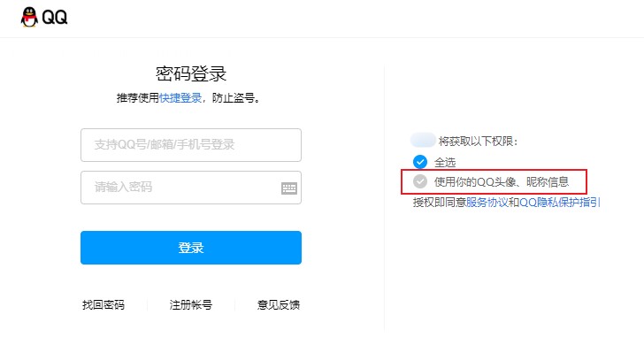The width and height of the screenshot is (644, 353).
Task: Click the 全选 label text
Action: click(445, 162)
